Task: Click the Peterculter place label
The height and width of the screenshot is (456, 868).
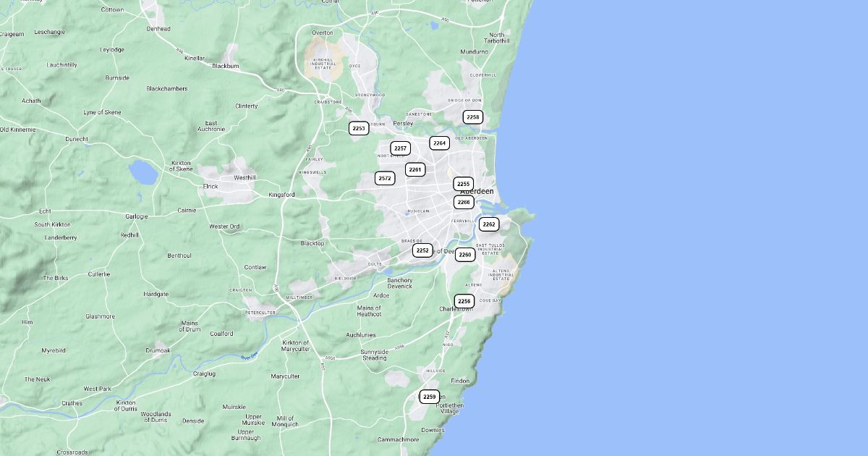Action: tap(260, 313)
